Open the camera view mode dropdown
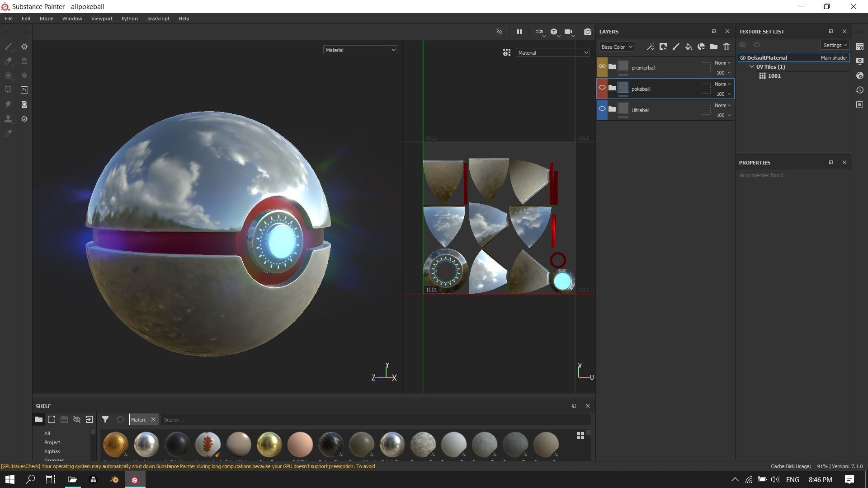Viewport: 868px width, 488px height. pyautogui.click(x=569, y=32)
